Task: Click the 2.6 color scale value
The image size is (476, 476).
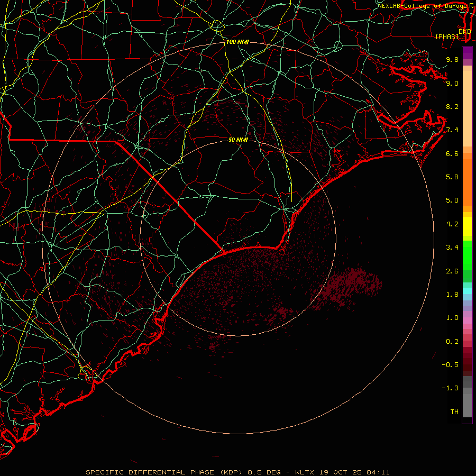Action: click(x=452, y=271)
